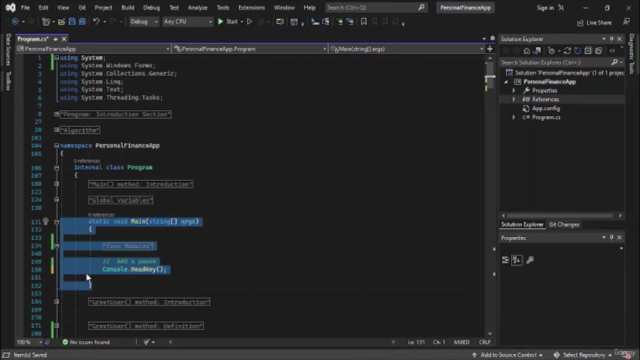This screenshot has width=640, height=360.
Task: Click the Save Program.cs icon
Action: click(72, 22)
